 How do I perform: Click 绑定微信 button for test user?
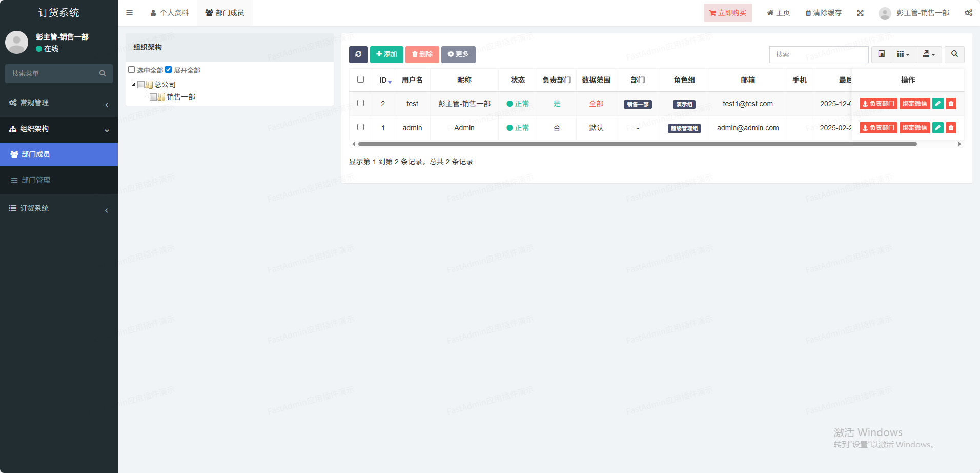pos(914,104)
